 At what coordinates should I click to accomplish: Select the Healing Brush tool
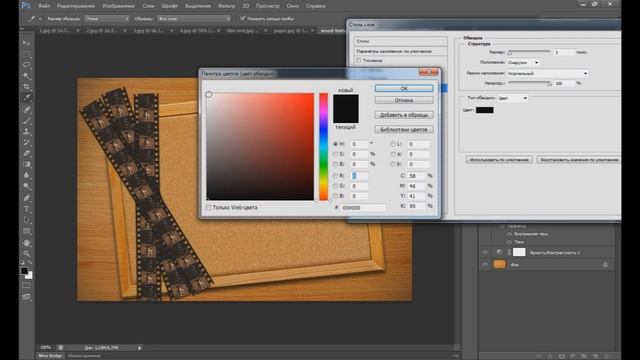[x=27, y=110]
